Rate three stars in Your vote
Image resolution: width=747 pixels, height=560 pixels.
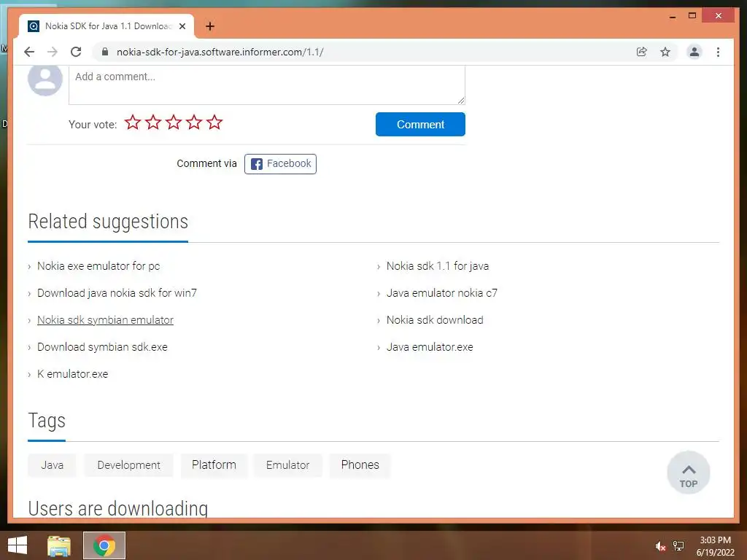pos(174,122)
